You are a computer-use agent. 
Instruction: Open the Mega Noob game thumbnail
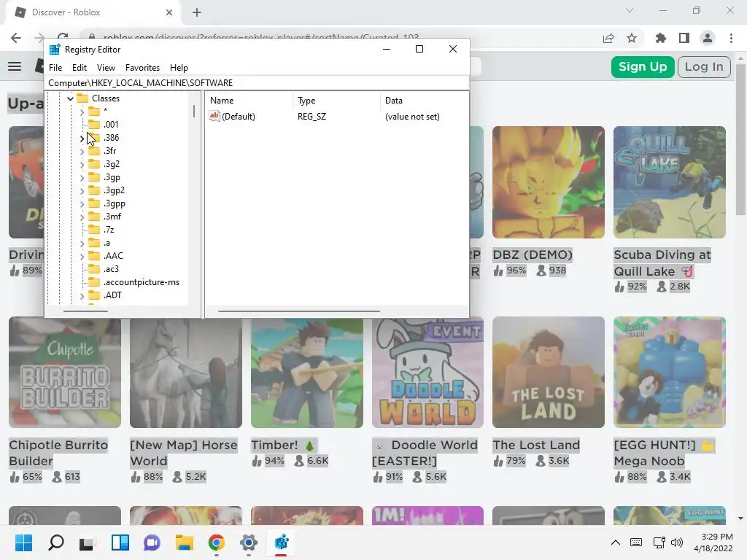coord(670,373)
